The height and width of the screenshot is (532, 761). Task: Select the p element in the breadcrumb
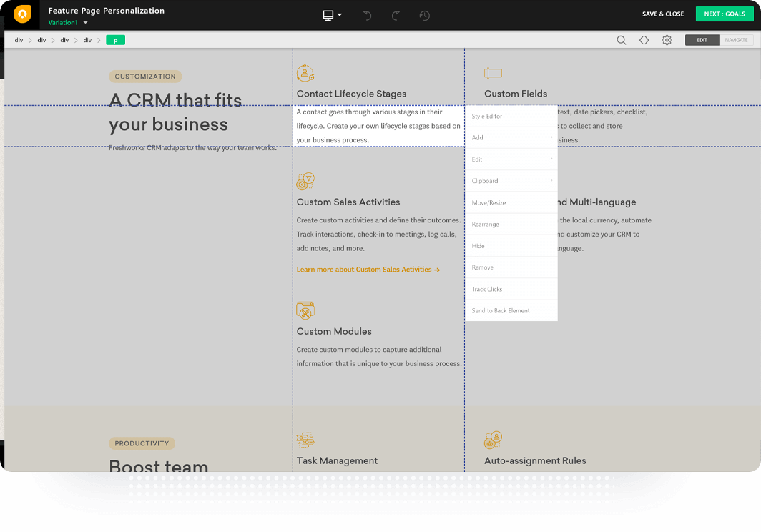(115, 40)
